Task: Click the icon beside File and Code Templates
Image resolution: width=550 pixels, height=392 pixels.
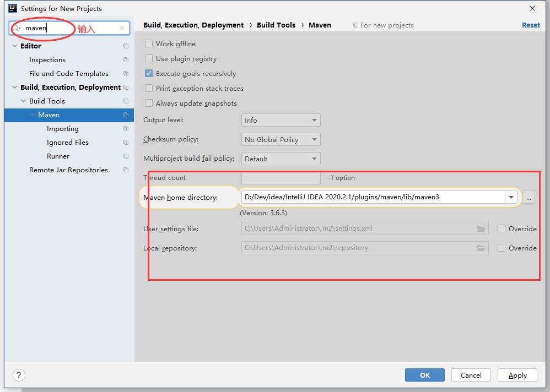Action: 126,74
